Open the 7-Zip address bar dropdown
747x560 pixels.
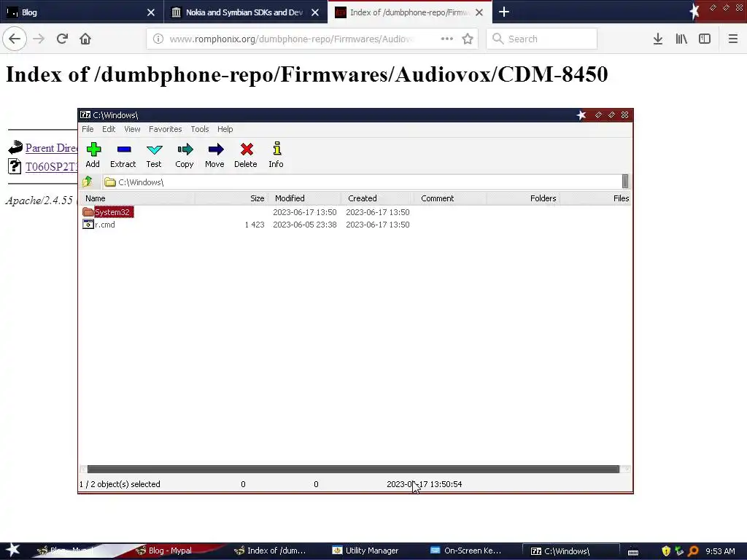coord(625,182)
